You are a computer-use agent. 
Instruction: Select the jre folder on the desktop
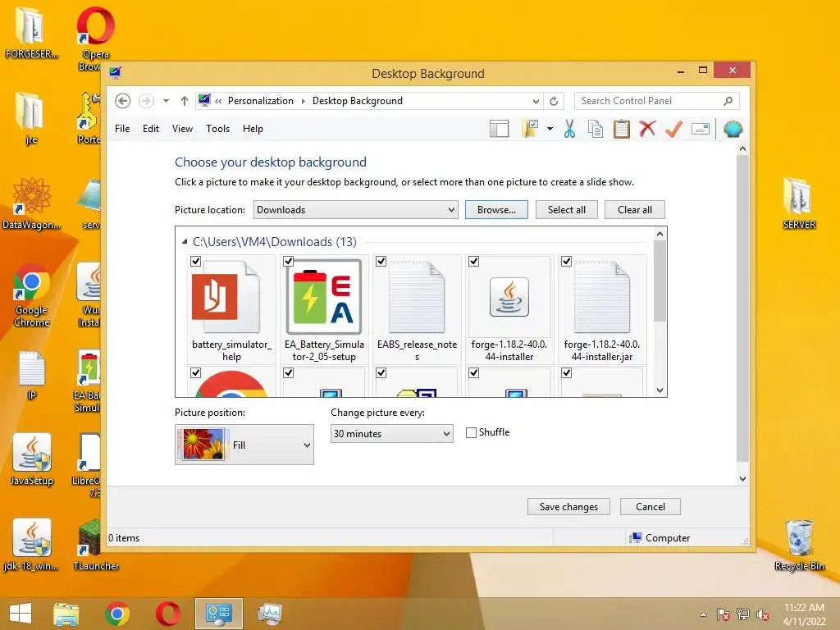(x=30, y=118)
